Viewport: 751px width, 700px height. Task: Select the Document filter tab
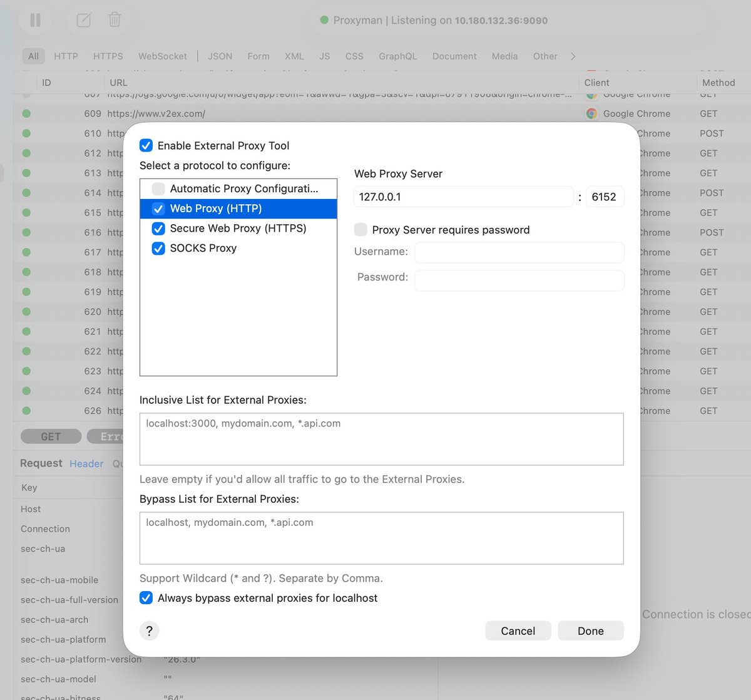pos(454,56)
